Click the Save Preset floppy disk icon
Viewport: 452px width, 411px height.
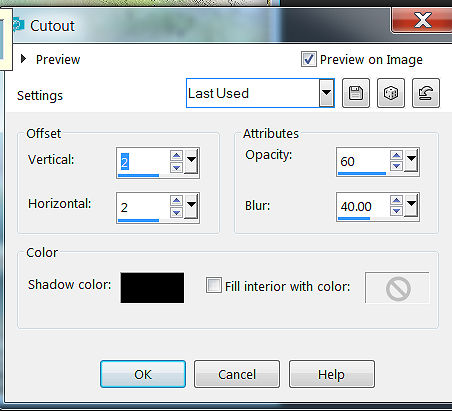pyautogui.click(x=356, y=93)
